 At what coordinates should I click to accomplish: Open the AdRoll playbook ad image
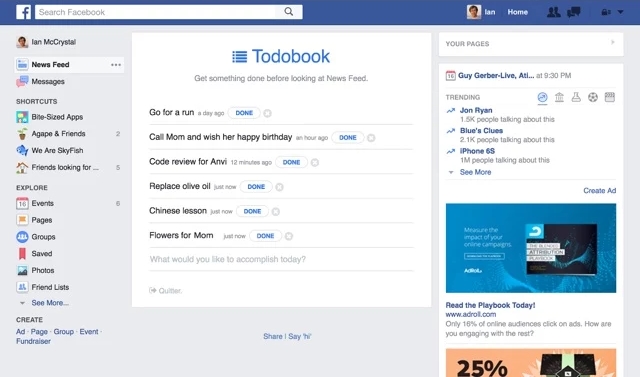click(x=531, y=248)
